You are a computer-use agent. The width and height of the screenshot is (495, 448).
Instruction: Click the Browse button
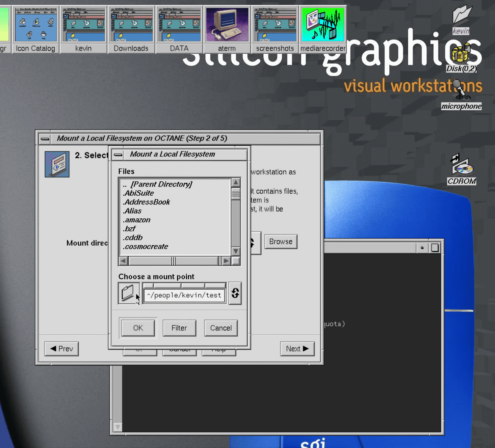(281, 241)
